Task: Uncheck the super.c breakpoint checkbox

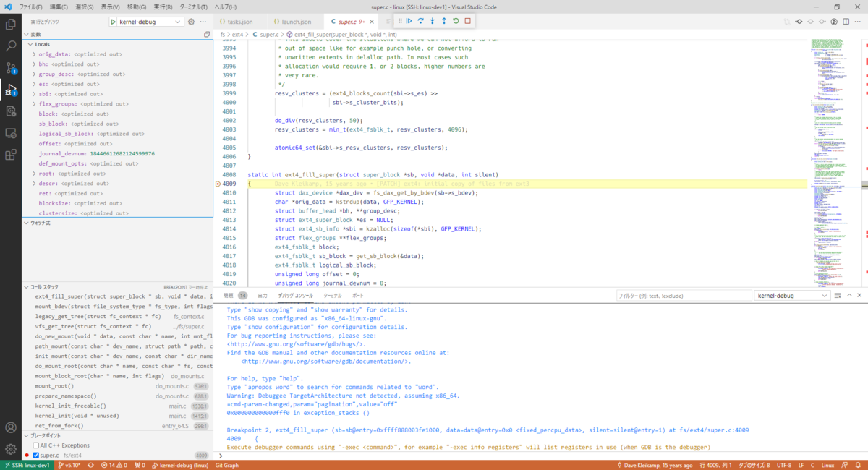Action: click(35, 455)
